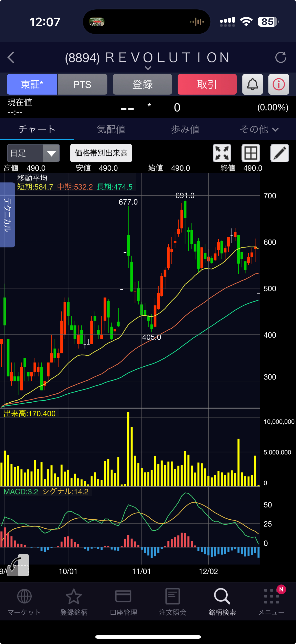Switch to 歩み値 tab
Screen dimensions: 296x644
coord(185,129)
